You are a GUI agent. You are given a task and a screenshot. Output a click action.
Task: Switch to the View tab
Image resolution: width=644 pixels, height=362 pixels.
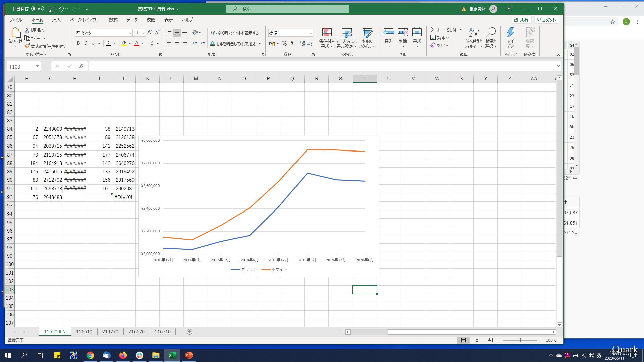pyautogui.click(x=168, y=20)
